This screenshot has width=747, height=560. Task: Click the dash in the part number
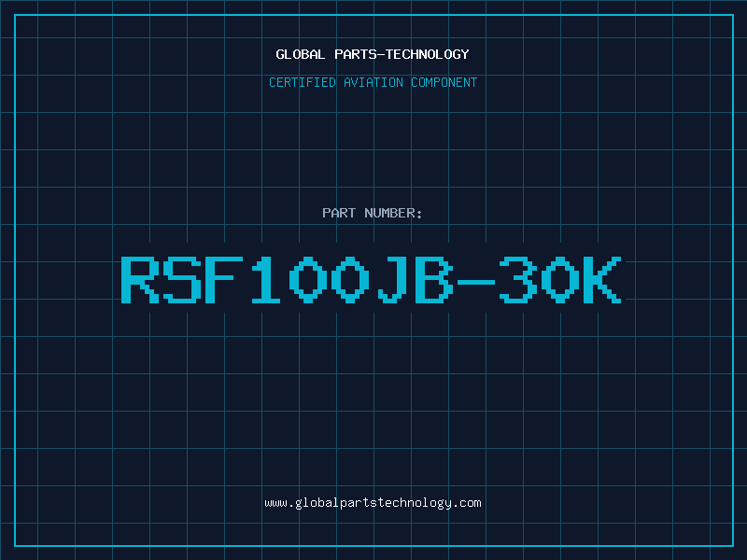point(476,282)
